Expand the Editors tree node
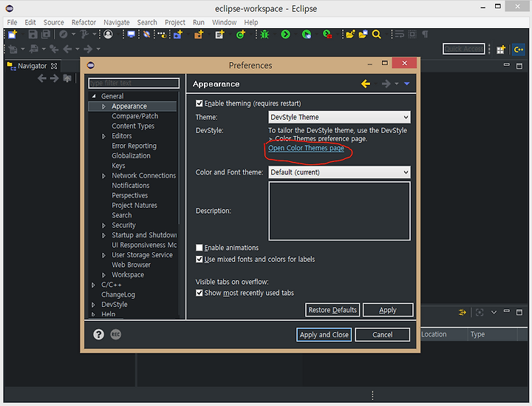Image resolution: width=532 pixels, height=406 pixels. pyautogui.click(x=104, y=136)
